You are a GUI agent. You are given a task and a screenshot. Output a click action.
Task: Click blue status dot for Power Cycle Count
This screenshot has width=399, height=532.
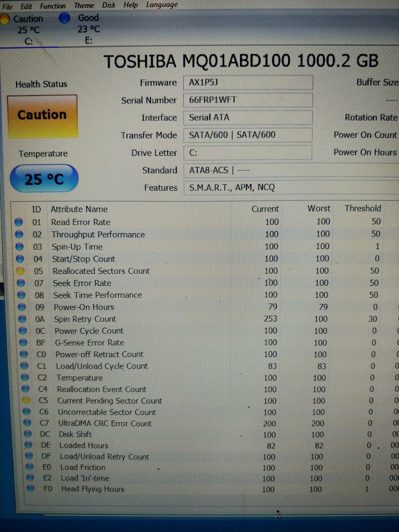(x=23, y=331)
